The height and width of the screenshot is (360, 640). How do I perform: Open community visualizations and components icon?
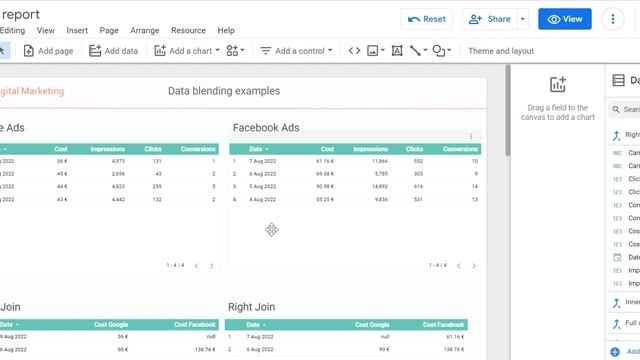click(x=235, y=51)
